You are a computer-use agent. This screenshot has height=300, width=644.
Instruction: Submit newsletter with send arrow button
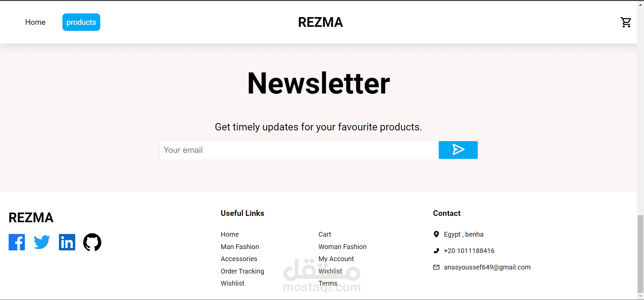pyautogui.click(x=458, y=150)
